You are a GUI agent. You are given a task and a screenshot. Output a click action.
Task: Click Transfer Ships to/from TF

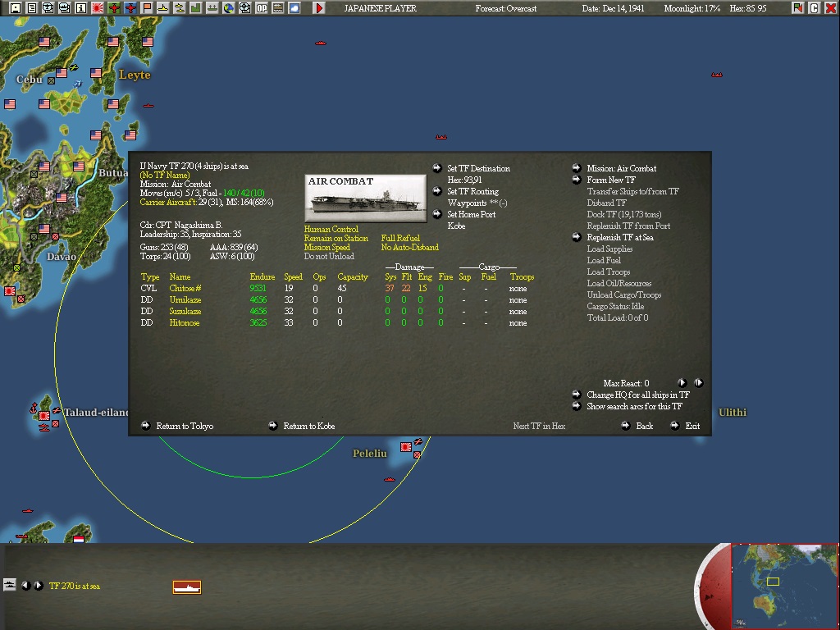[x=632, y=191]
